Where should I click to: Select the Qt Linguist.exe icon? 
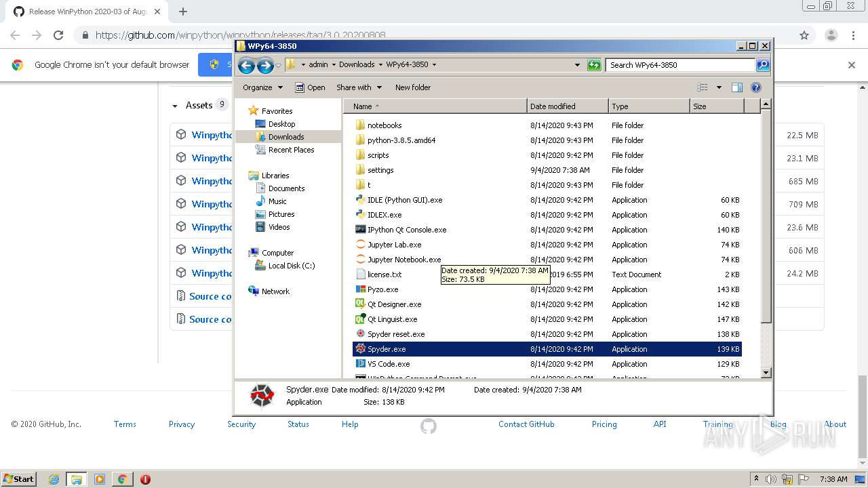[361, 319]
